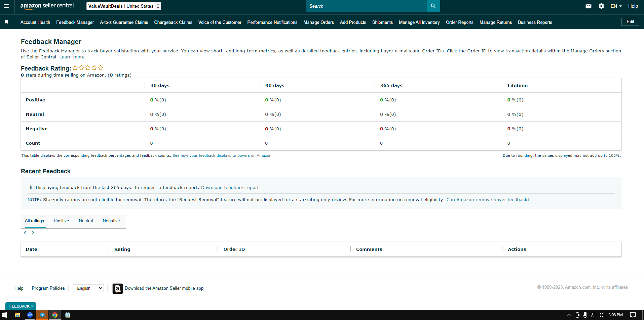Close the FEEDBACK tab with X

click(x=32, y=306)
